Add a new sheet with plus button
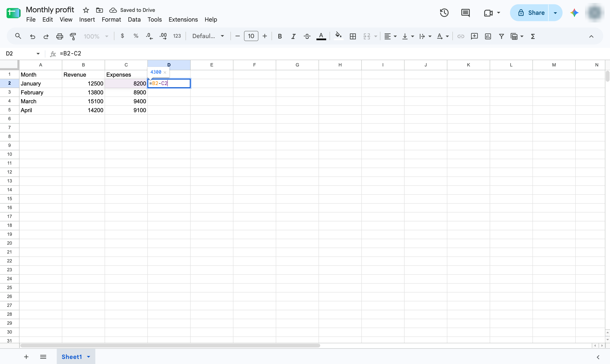Image resolution: width=610 pixels, height=364 pixels. pyautogui.click(x=26, y=357)
